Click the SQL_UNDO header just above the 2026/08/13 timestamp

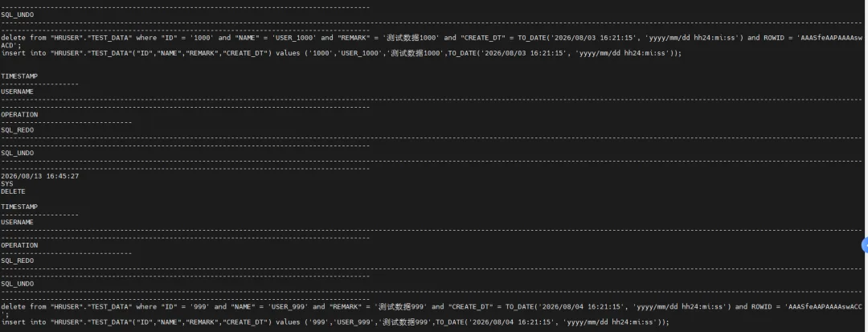click(x=17, y=153)
